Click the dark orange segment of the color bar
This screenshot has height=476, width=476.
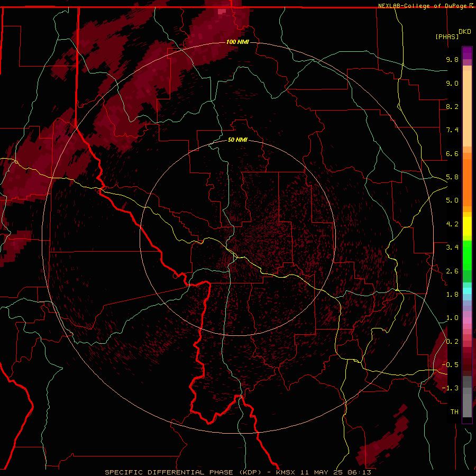[467, 183]
